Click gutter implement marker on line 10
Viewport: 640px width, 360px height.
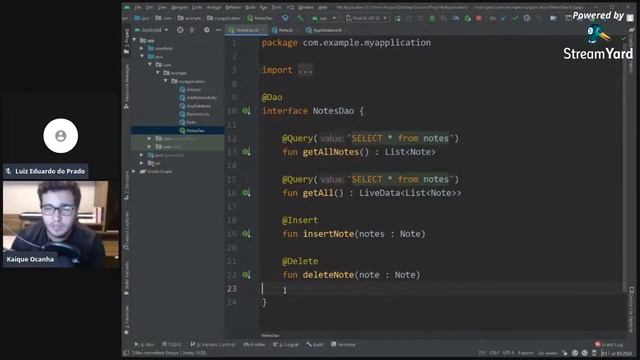(x=246, y=111)
